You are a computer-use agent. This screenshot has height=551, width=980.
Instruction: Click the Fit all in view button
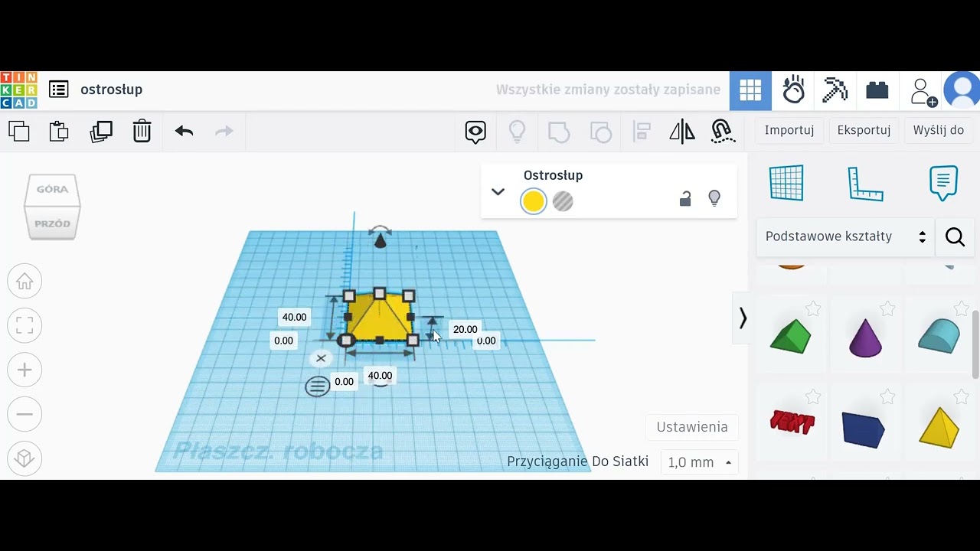point(24,326)
